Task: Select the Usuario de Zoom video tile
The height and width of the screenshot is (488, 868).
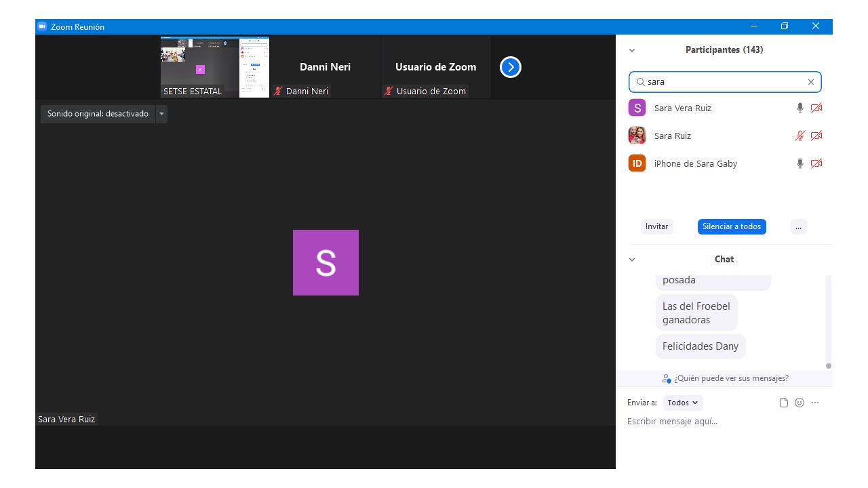Action: 436,67
